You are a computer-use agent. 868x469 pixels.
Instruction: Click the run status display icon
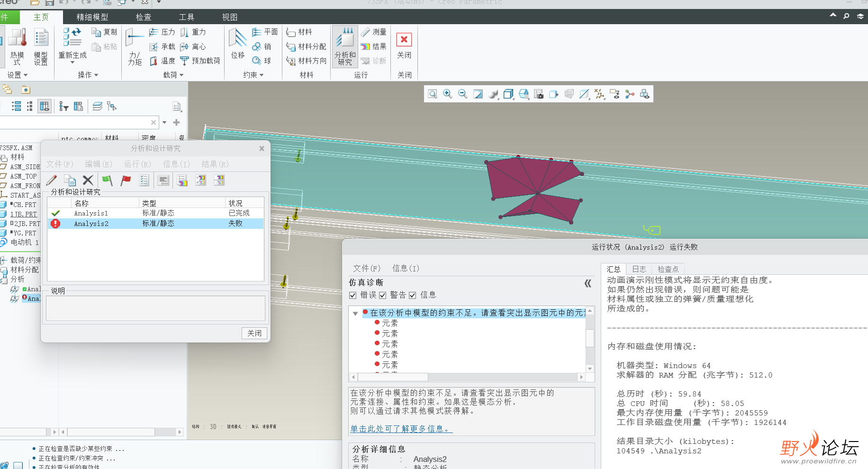163,180
